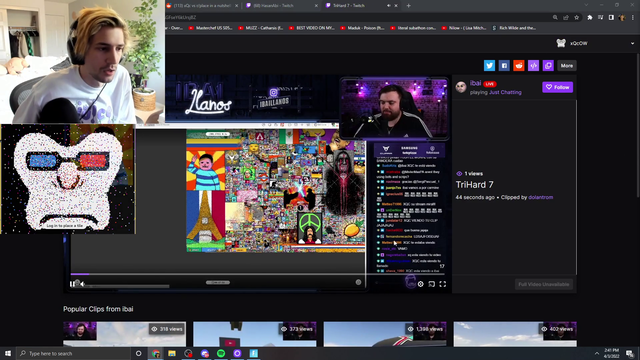
Task: Open the taskbar clock and date
Action: click(x=612, y=353)
